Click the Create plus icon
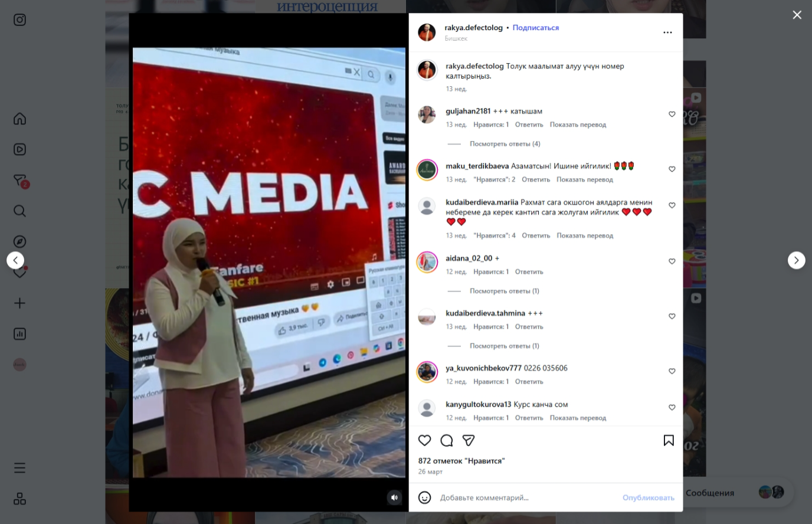This screenshot has width=812, height=524. tap(19, 303)
